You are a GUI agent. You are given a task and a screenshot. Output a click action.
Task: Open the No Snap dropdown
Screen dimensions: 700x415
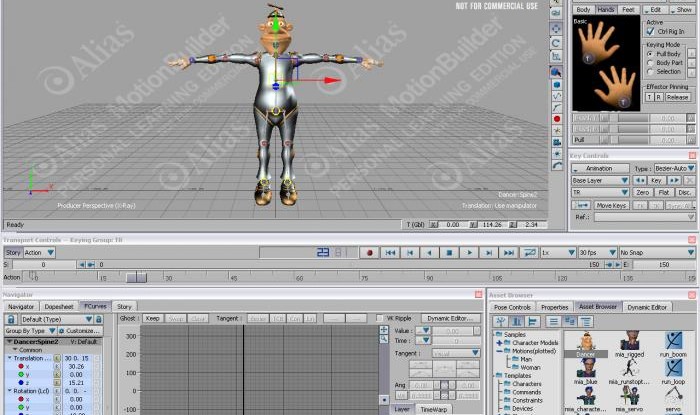657,253
